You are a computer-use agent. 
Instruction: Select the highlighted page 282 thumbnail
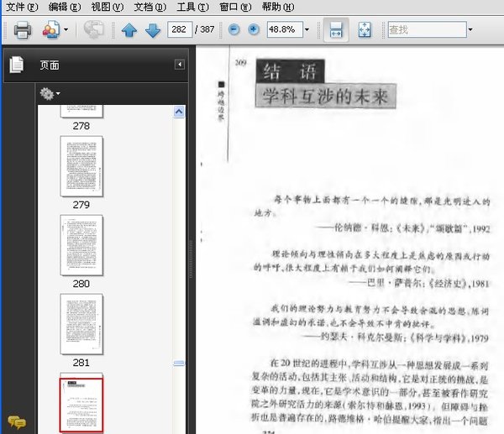[81, 404]
